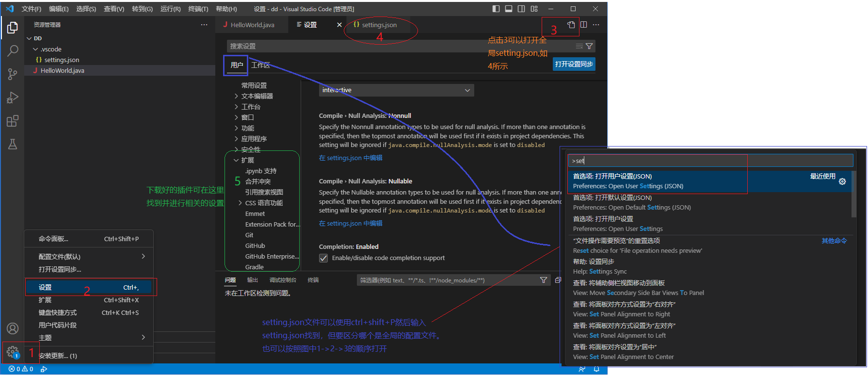
Task: Click the Split Editor icon
Action: (x=584, y=25)
